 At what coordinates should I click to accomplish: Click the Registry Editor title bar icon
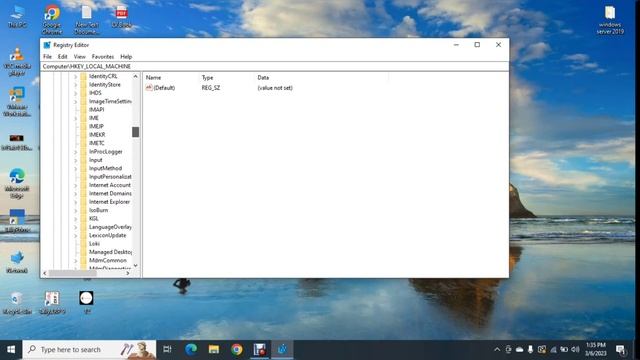(x=47, y=45)
